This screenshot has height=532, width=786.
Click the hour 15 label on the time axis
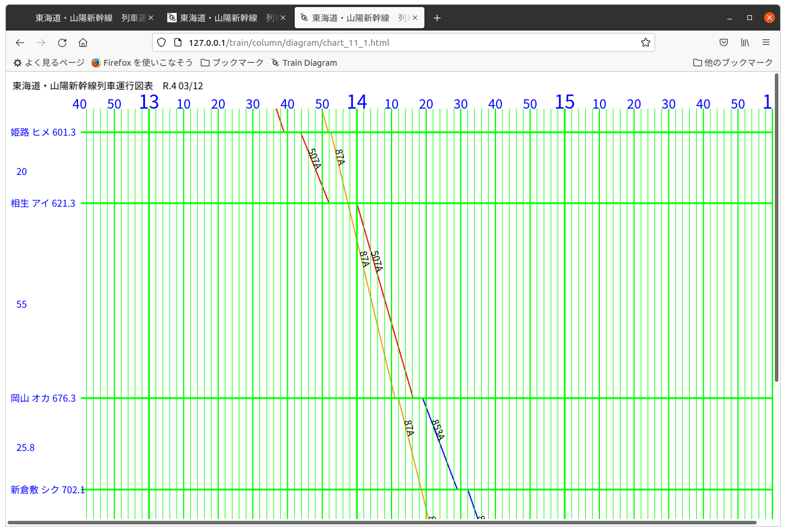click(565, 102)
